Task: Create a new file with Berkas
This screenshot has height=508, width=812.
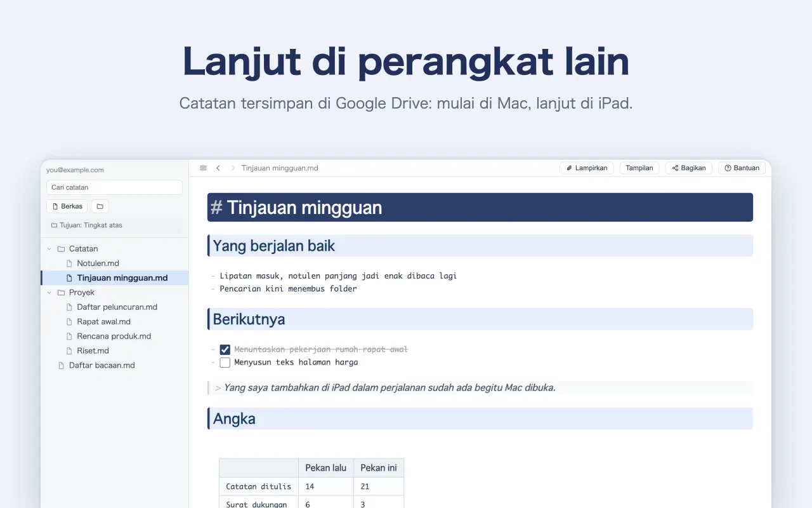Action: coord(67,206)
